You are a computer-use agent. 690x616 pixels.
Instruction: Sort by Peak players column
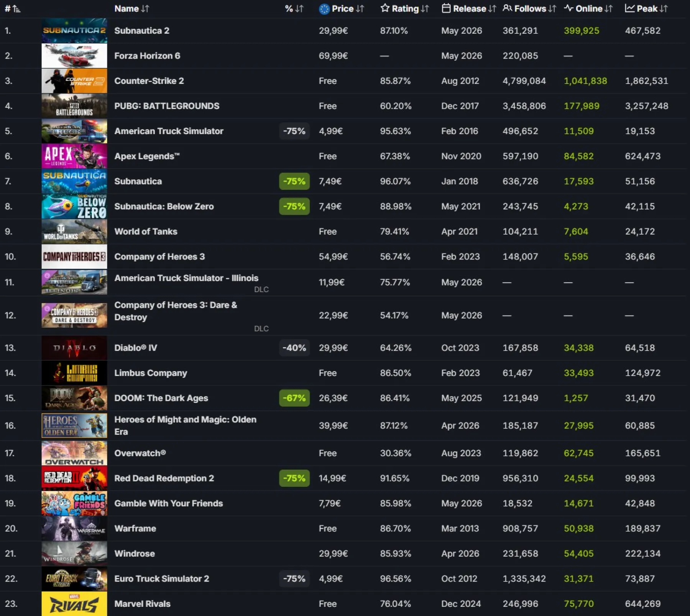pyautogui.click(x=646, y=8)
